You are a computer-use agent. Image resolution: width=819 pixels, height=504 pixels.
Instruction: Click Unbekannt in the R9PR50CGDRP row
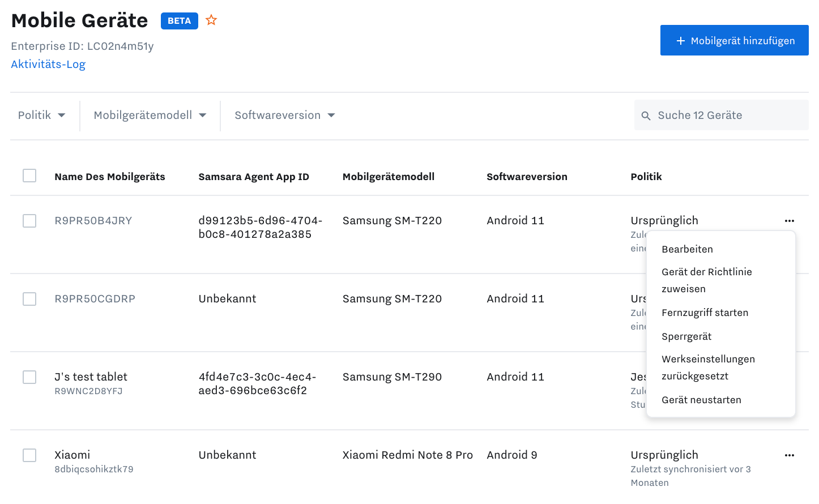pos(227,299)
